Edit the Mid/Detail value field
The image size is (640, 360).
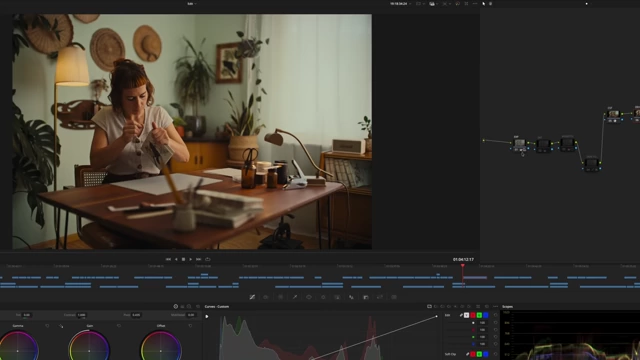point(191,315)
